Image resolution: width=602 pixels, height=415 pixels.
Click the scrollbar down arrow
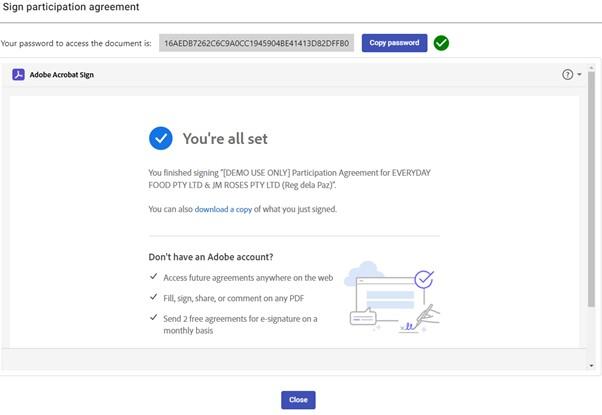coord(591,366)
